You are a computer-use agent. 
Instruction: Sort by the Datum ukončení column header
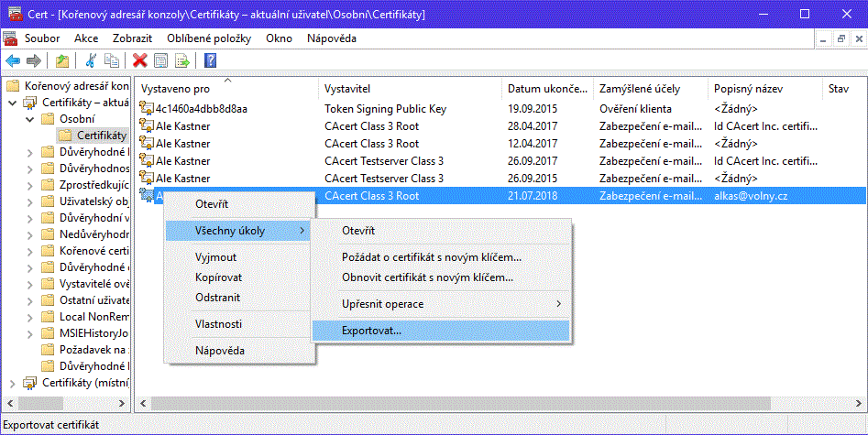point(545,89)
